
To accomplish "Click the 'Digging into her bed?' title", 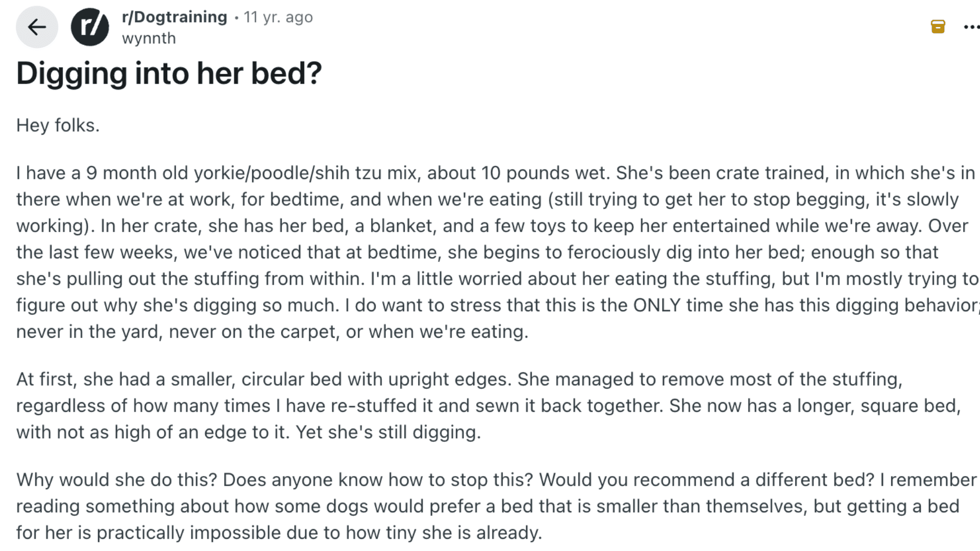I will pyautogui.click(x=169, y=73).
